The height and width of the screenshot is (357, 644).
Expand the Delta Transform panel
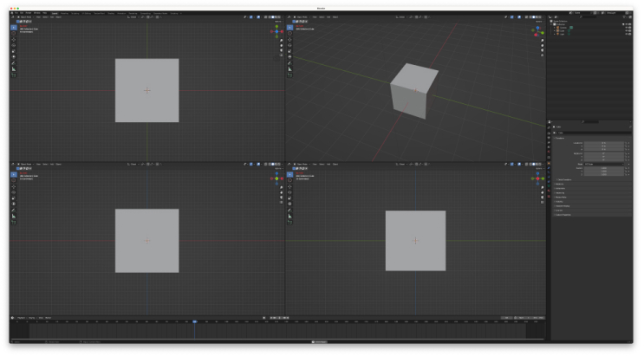564,179
